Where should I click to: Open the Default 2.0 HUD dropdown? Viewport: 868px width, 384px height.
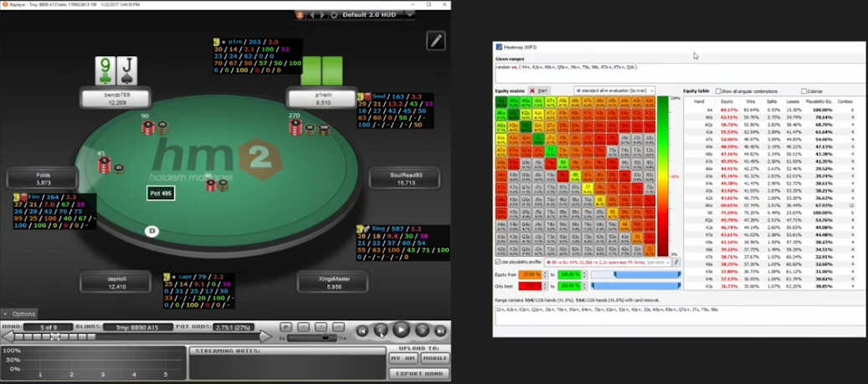[411, 15]
